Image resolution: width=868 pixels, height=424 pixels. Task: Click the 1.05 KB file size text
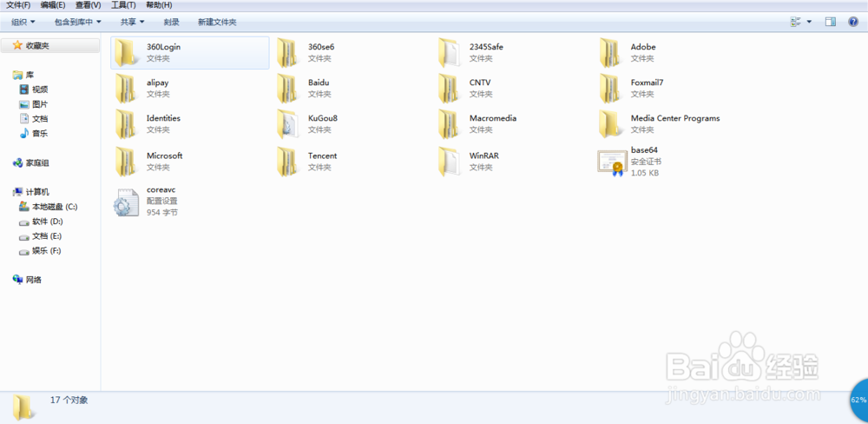(645, 173)
